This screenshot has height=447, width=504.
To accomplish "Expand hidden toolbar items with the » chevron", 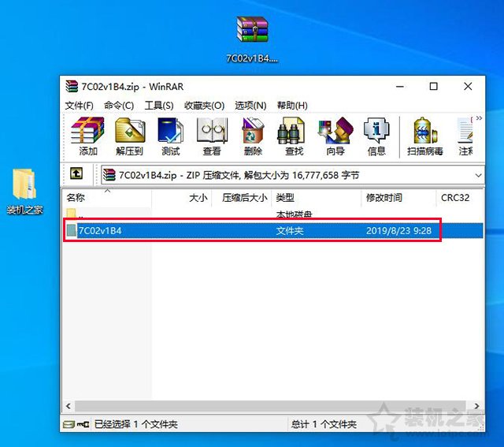I will click(x=479, y=118).
